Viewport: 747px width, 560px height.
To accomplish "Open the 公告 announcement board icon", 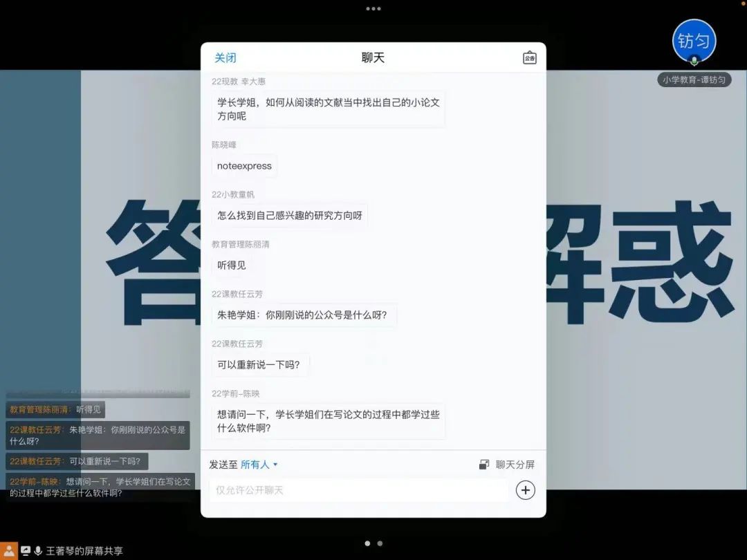I will [x=529, y=58].
